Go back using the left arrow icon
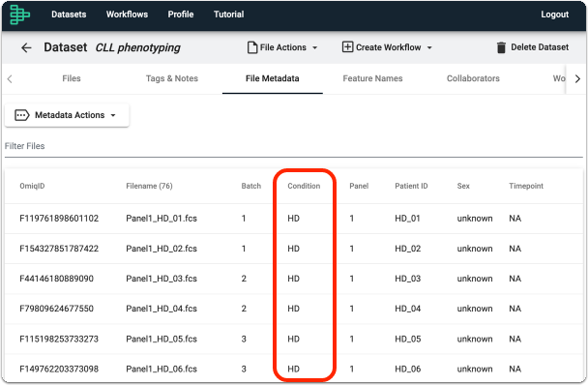Viewport: 588px width, 385px height. [x=26, y=47]
